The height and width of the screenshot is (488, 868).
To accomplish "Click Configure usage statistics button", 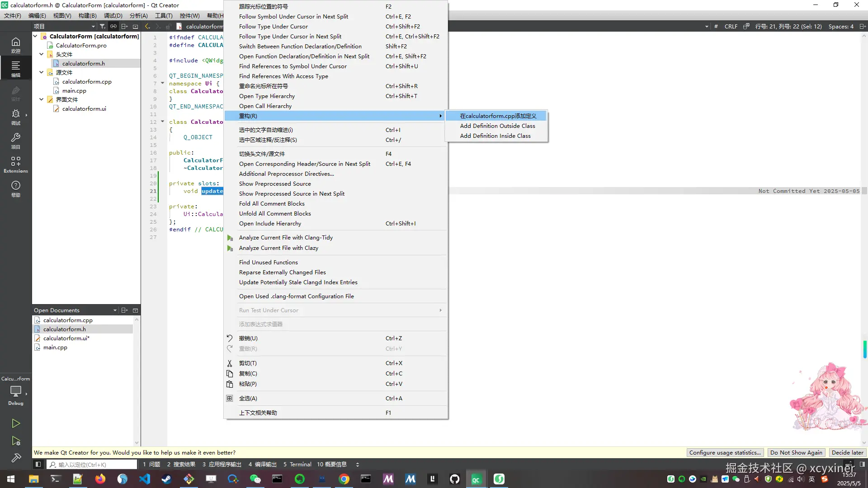I will [x=725, y=452].
